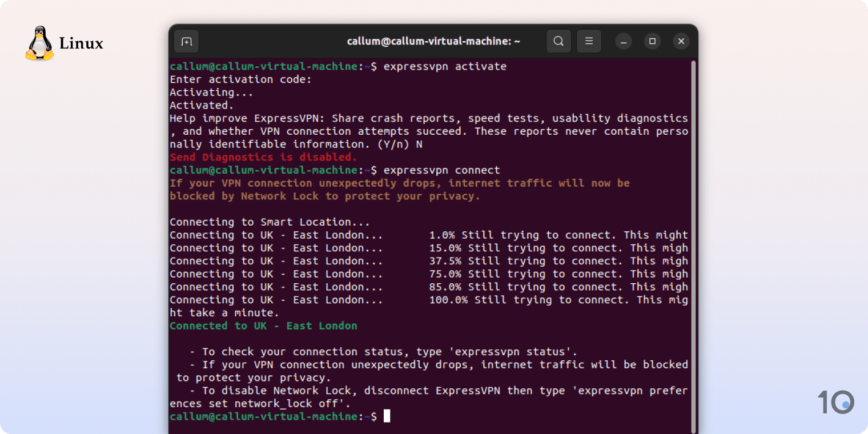Click the terminal vertical scrollbar

click(x=693, y=246)
